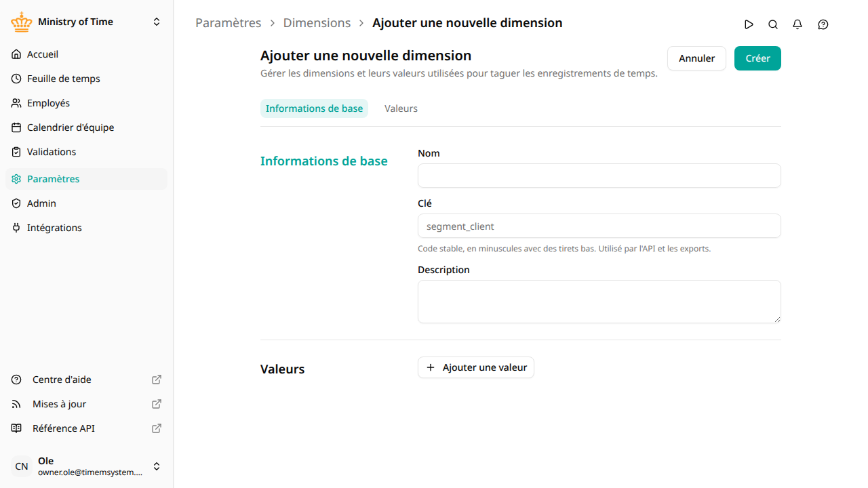Go to Accueil in the sidebar
Viewport: 868px width, 488px height.
[x=86, y=54]
